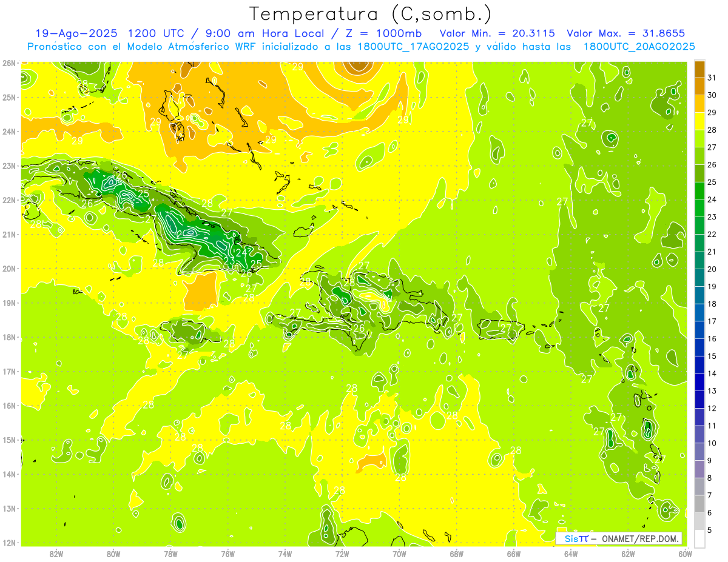This screenshot has height=562, width=728.
Task: Click the colorbar scale value 18
Action: coord(712,304)
